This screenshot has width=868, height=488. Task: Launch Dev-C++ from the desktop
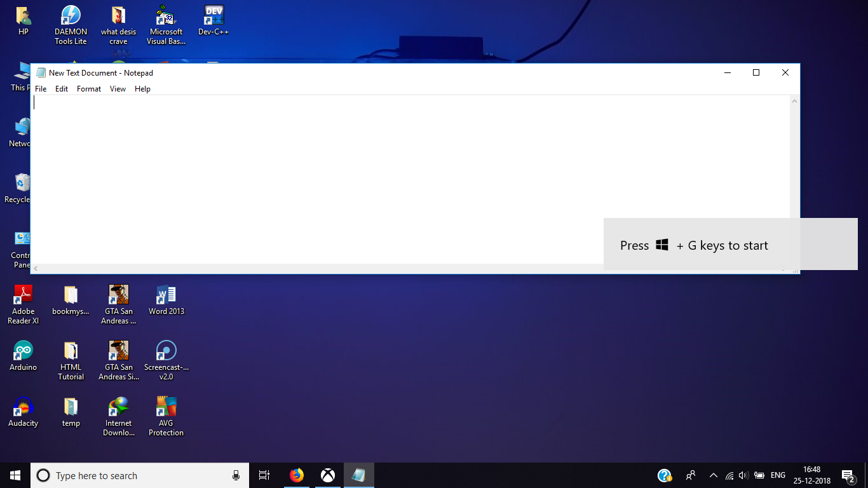pos(213,16)
